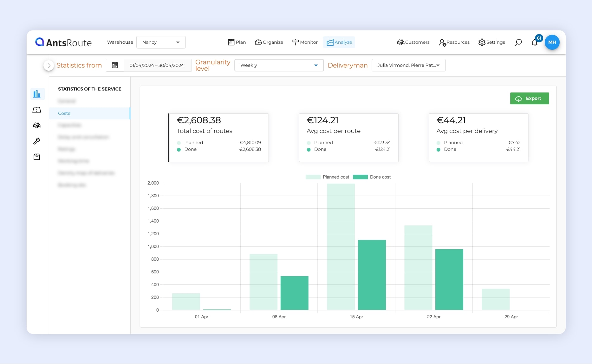Click the green Export button

point(529,99)
